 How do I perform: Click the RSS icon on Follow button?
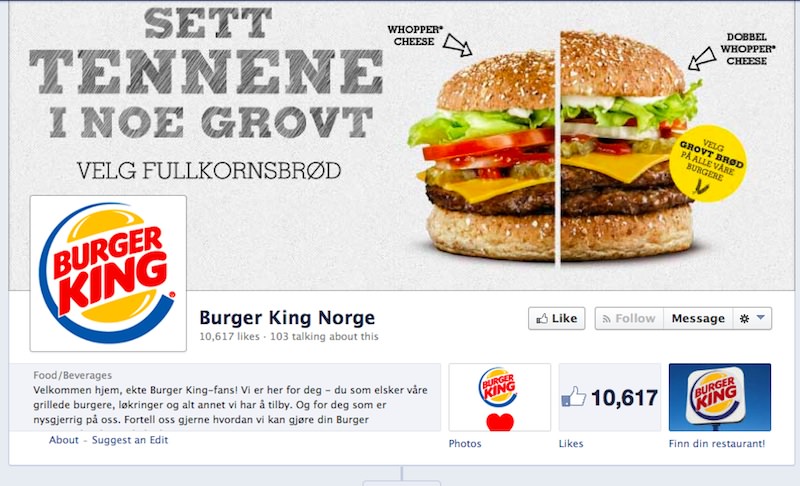coord(606,319)
